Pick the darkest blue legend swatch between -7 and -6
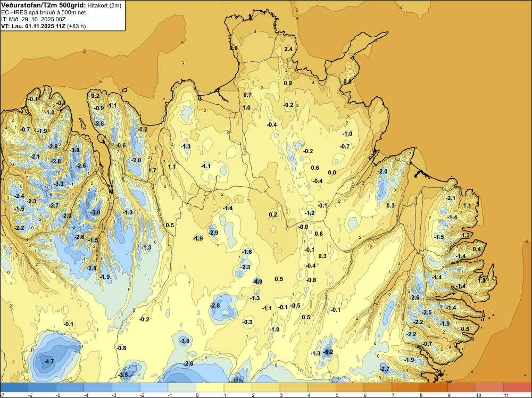The image size is (532, 398). click(x=14, y=387)
